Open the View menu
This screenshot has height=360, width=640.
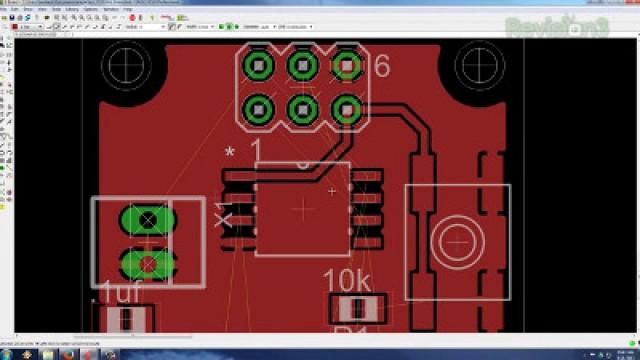42,9
